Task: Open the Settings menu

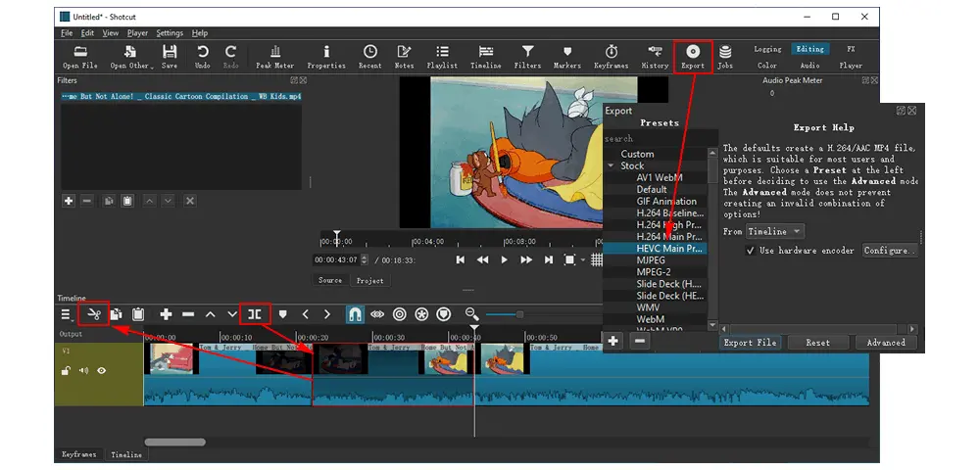Action: [170, 33]
